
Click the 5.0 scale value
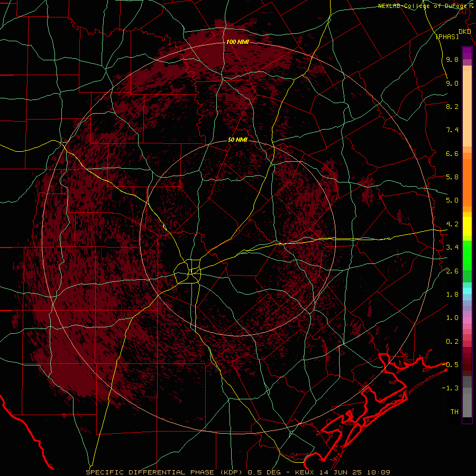(452, 200)
